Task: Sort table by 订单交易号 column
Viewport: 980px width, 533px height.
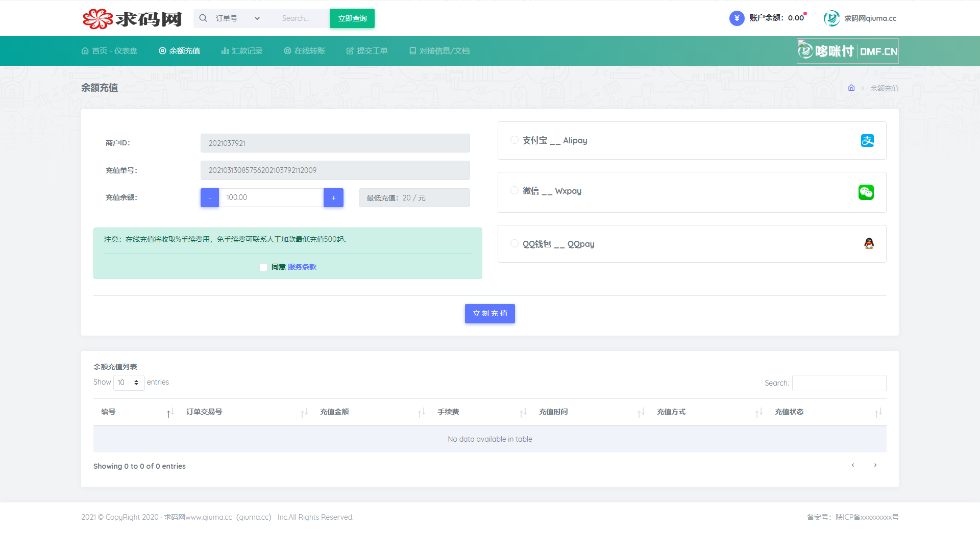Action: (245, 412)
